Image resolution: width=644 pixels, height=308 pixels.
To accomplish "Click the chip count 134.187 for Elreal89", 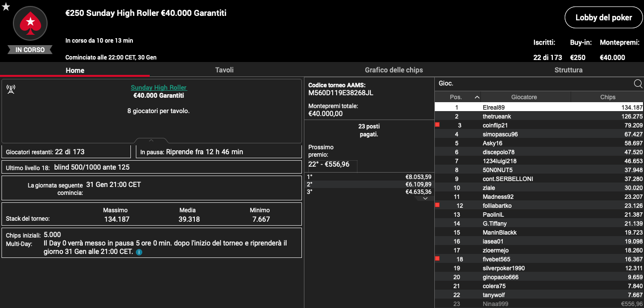I will coord(632,107).
